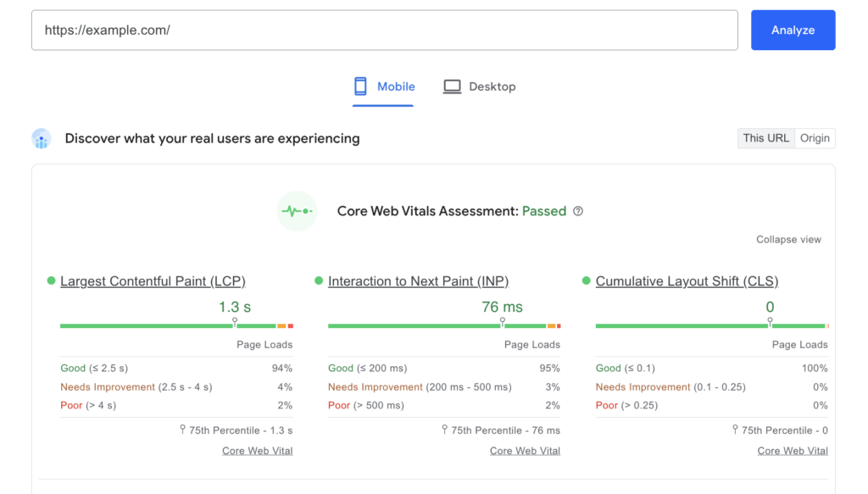Open the Largest Contentful Paint (LCP) link

[153, 280]
